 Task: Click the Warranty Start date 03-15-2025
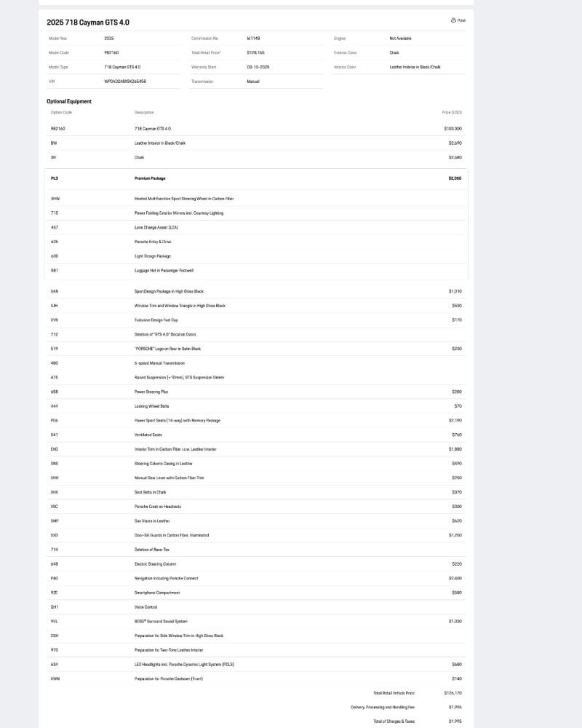pos(258,67)
